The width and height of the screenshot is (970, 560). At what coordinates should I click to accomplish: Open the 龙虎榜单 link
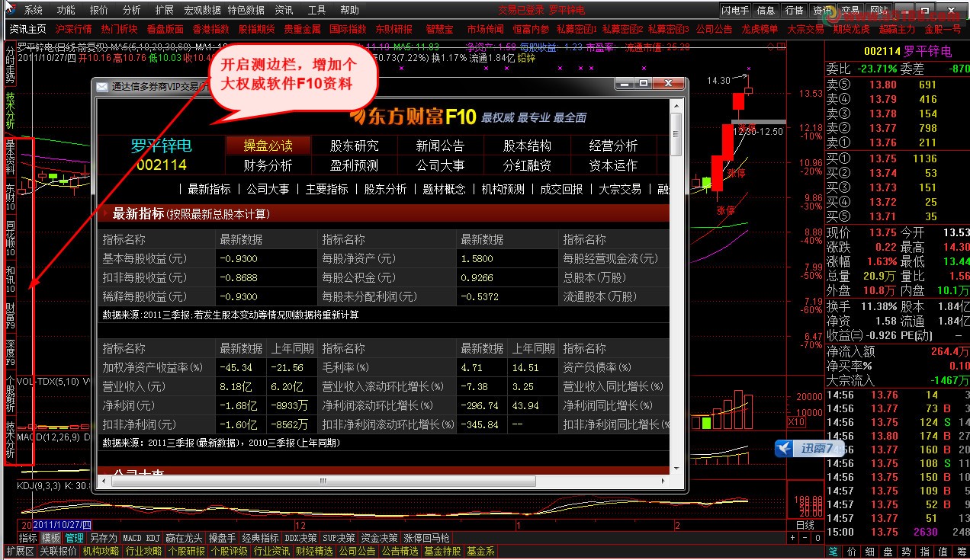(760, 29)
